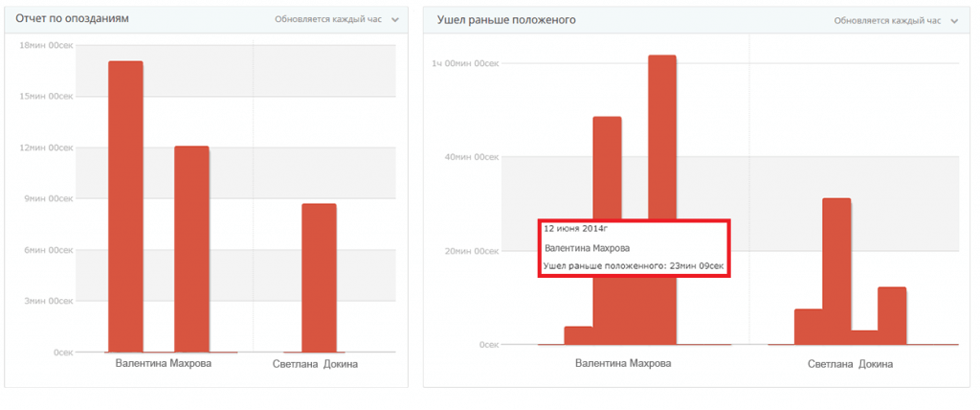Image resolution: width=980 pixels, height=410 pixels.
Task: Click the tooltip dated 12 июня 2014г
Action: (x=634, y=248)
